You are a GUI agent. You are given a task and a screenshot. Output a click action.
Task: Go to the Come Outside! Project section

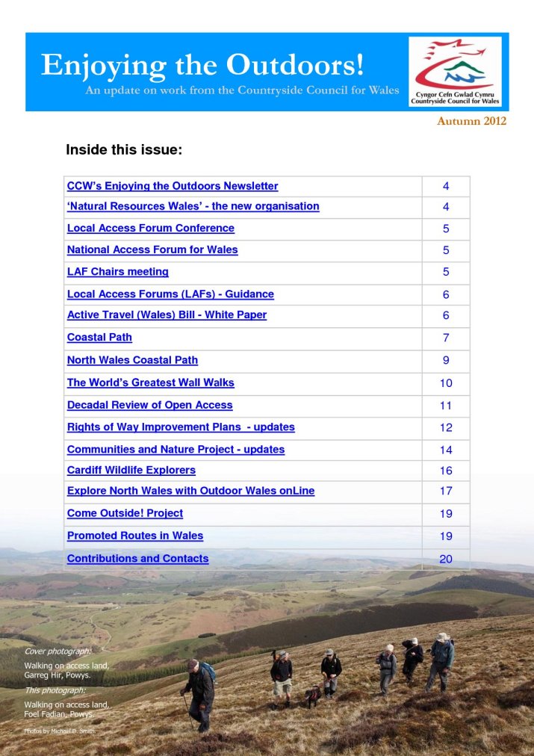tap(125, 513)
